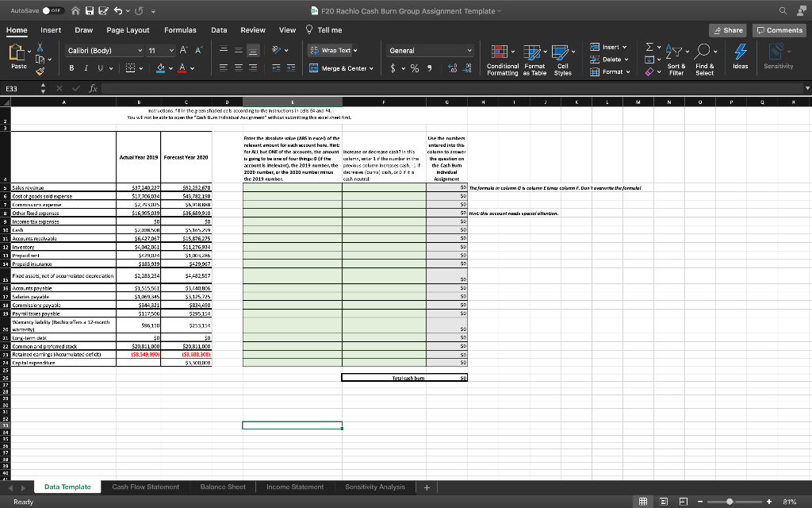Click the Percent Style icon

point(415,68)
